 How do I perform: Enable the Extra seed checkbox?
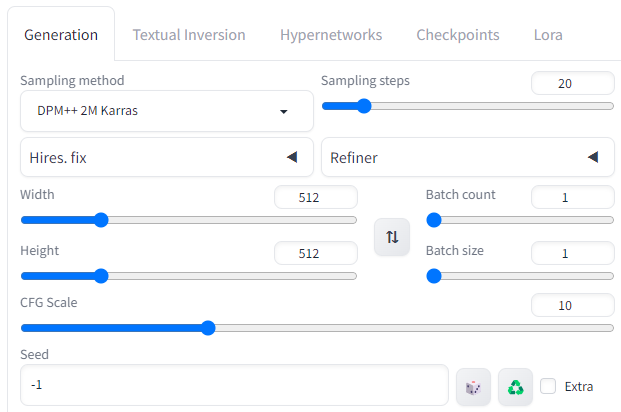[x=548, y=386]
